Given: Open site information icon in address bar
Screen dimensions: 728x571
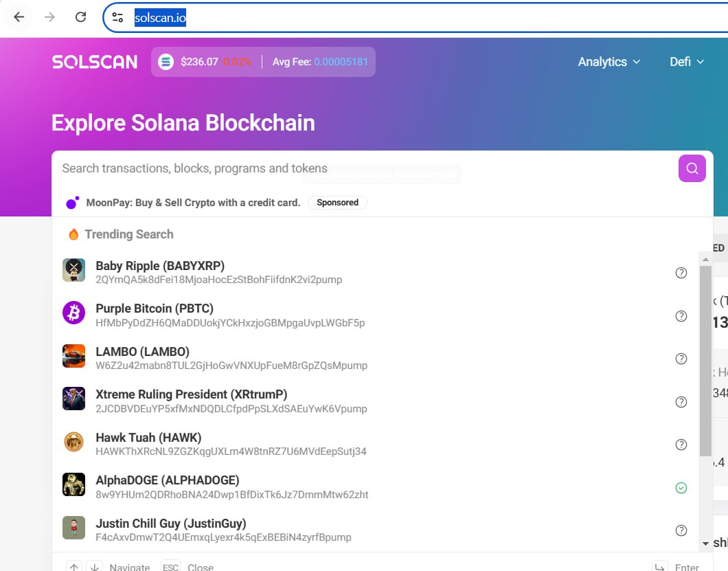Looking at the screenshot, I should 117,18.
